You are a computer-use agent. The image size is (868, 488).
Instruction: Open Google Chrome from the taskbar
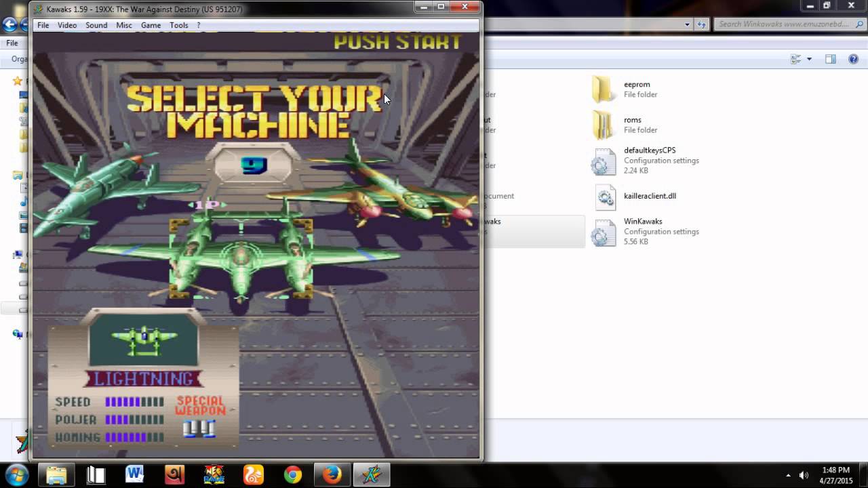point(292,474)
